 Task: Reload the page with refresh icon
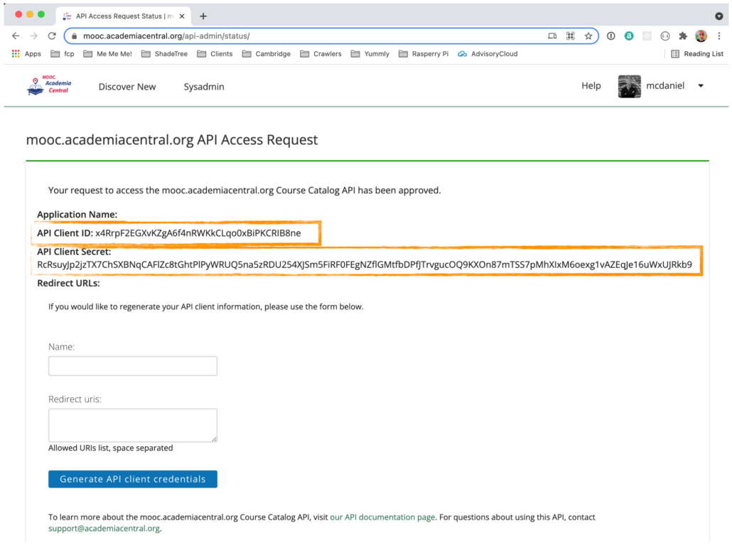52,36
